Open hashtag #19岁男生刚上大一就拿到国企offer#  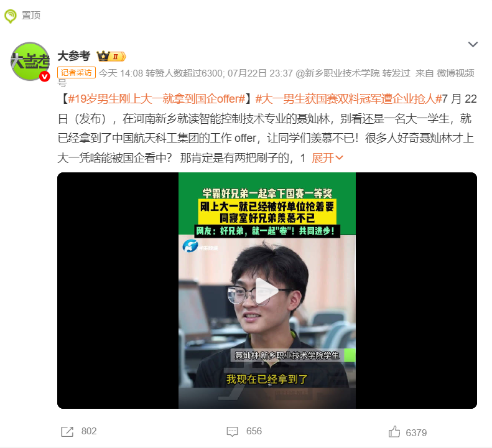tap(157, 99)
